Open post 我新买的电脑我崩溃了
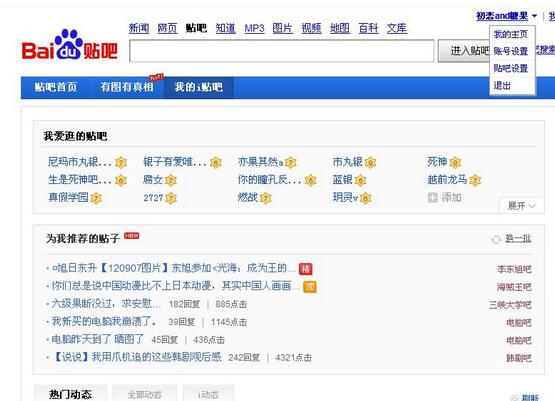 click(x=104, y=322)
